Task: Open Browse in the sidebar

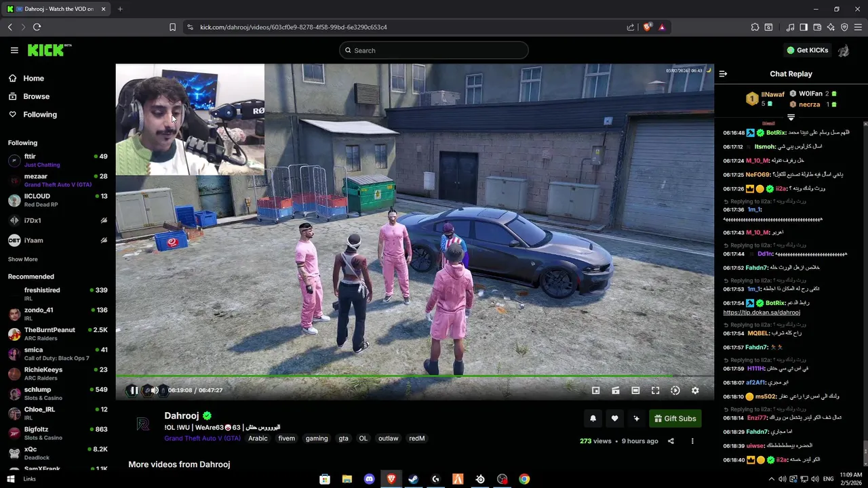Action: [36, 96]
